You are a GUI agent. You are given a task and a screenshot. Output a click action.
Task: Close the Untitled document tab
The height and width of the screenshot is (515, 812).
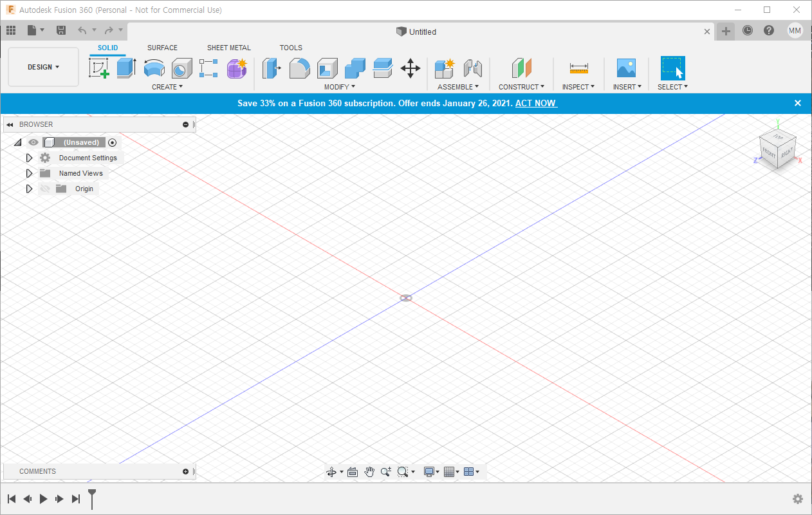pos(707,32)
